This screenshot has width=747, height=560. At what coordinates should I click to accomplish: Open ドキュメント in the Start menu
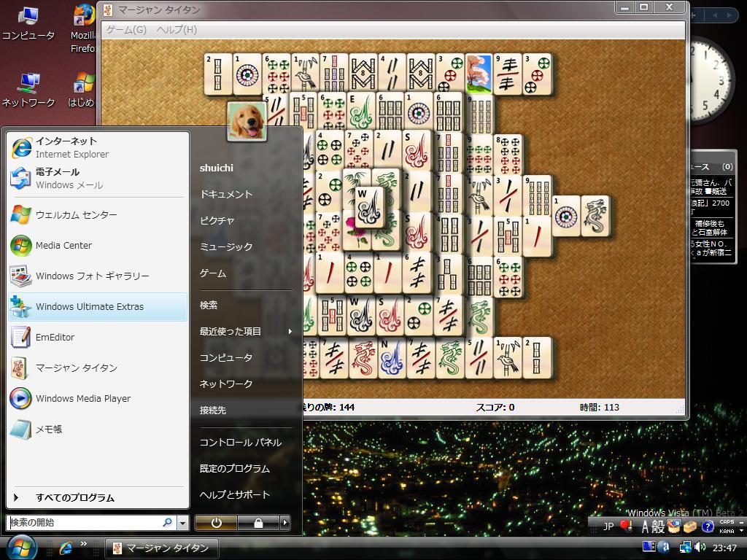[226, 194]
